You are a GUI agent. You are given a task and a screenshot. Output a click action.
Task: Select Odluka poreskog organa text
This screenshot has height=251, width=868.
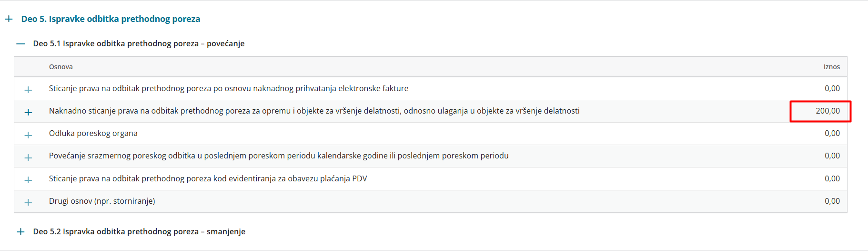point(93,133)
